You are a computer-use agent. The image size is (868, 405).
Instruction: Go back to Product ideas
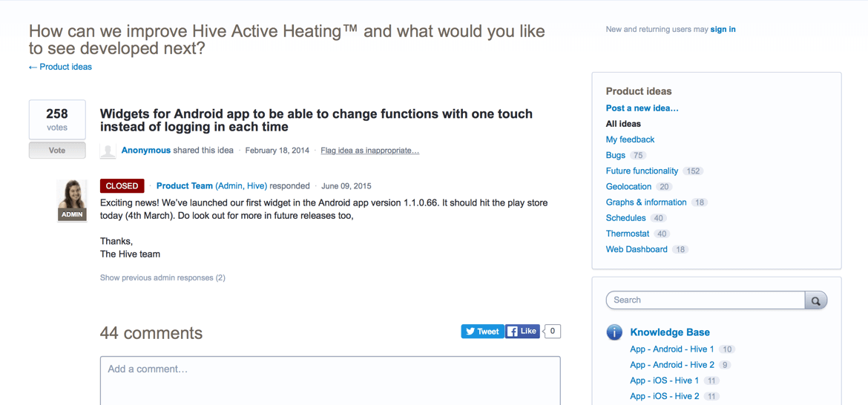pos(60,67)
